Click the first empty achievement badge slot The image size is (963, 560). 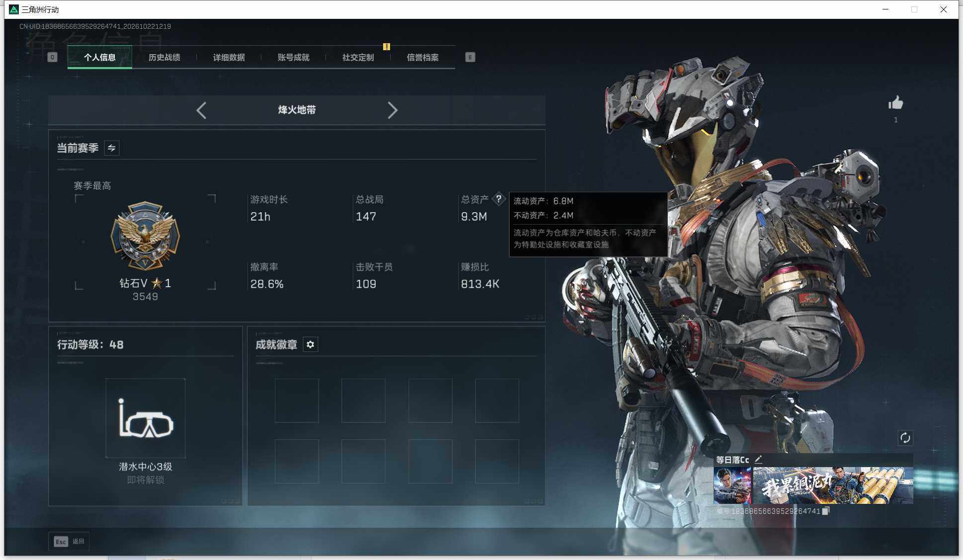point(297,400)
